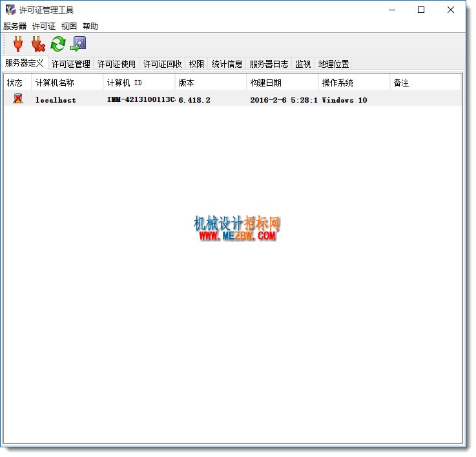
Task: Switch to the 许可证使用 tab
Action: [x=116, y=64]
